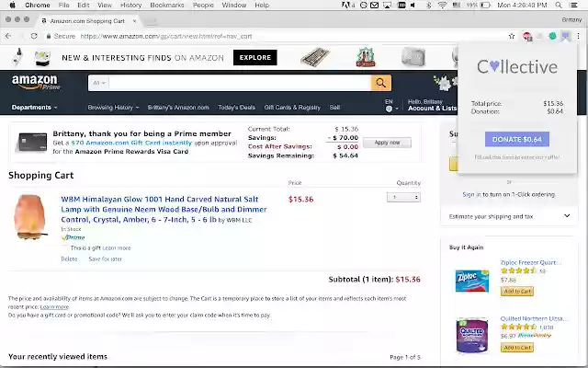Click the volume icon in the menu bar

[x=413, y=6]
